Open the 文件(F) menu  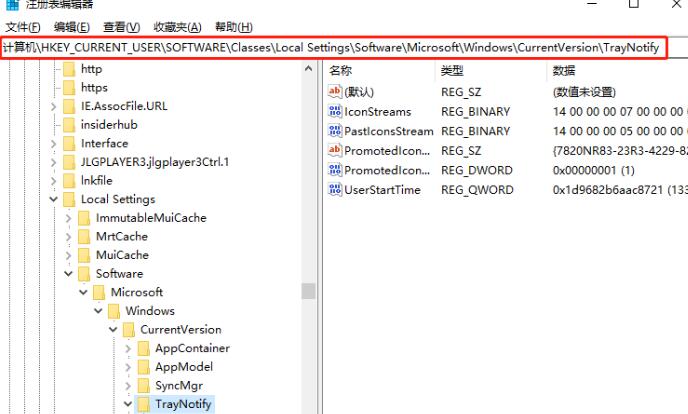point(24,27)
